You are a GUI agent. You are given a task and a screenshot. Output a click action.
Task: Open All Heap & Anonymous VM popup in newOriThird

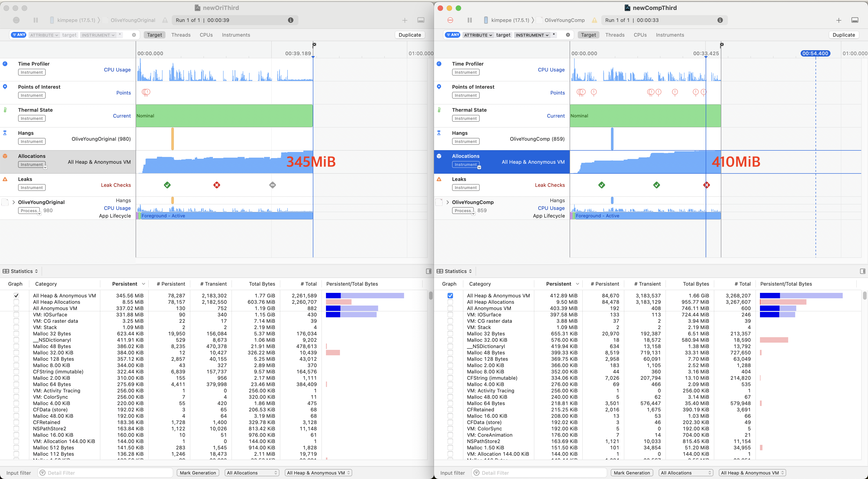(x=318, y=473)
